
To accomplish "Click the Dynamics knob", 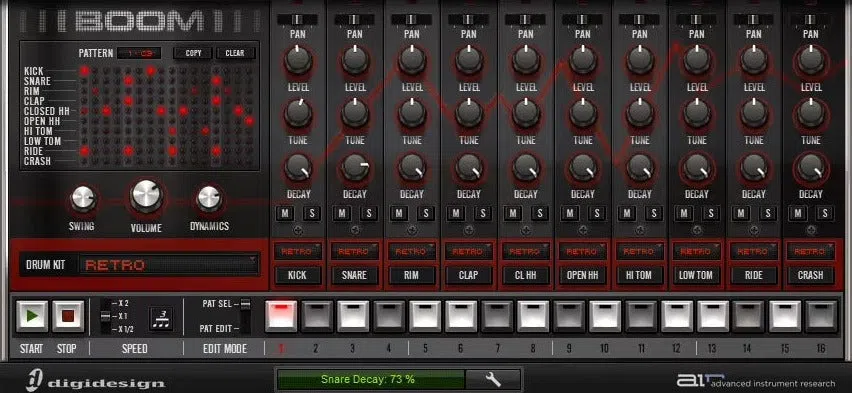I will (209, 198).
